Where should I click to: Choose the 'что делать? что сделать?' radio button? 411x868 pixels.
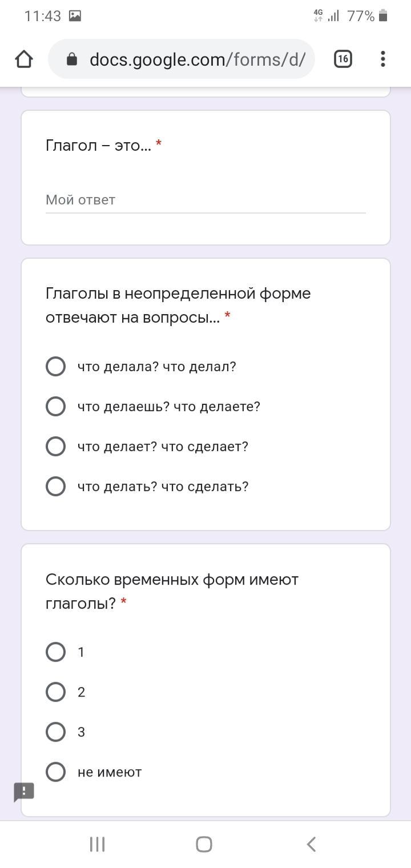(55, 487)
